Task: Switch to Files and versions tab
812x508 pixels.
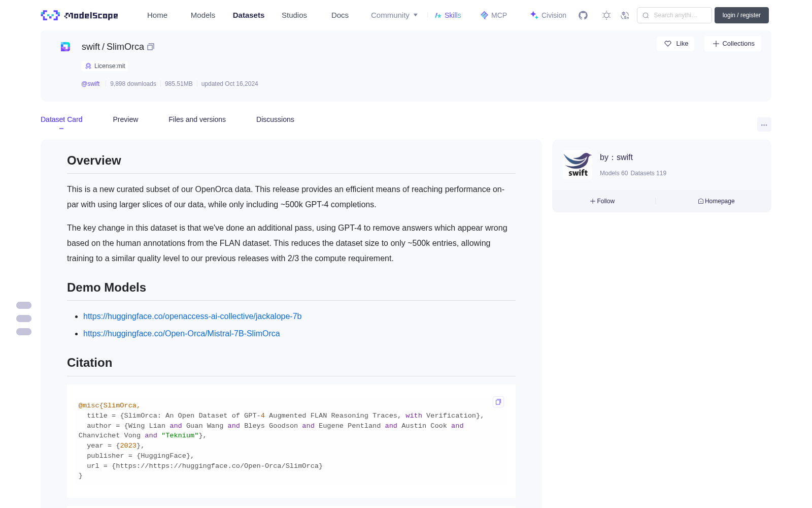Action: (x=197, y=119)
